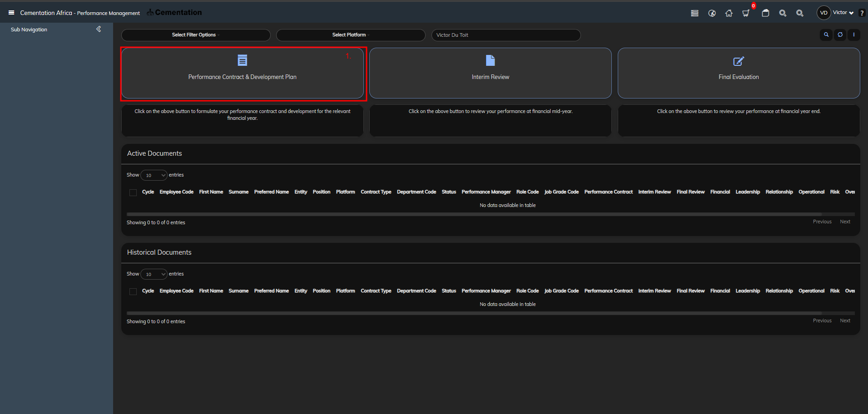This screenshot has width=868, height=414.
Task: Open the three-dot more options button
Action: coord(854,35)
